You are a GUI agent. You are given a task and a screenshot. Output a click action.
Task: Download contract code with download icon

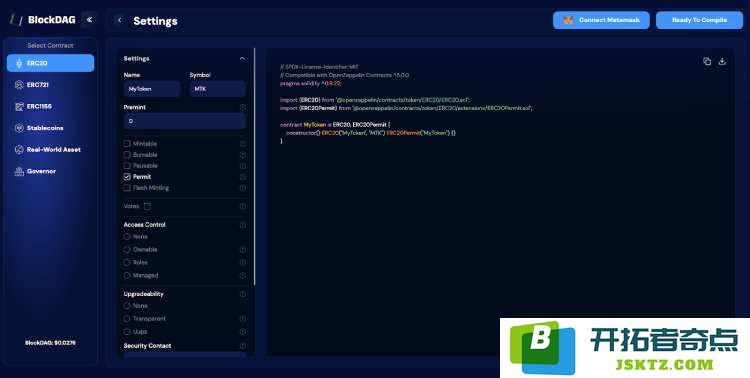pos(722,61)
